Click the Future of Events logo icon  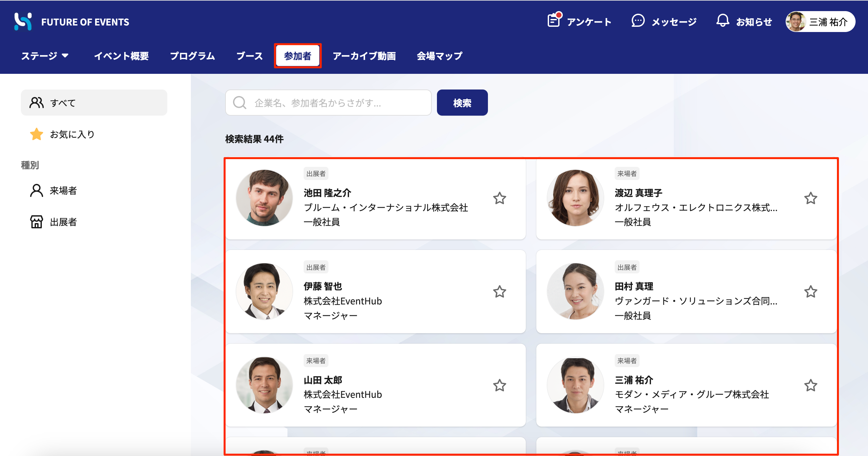coord(23,22)
